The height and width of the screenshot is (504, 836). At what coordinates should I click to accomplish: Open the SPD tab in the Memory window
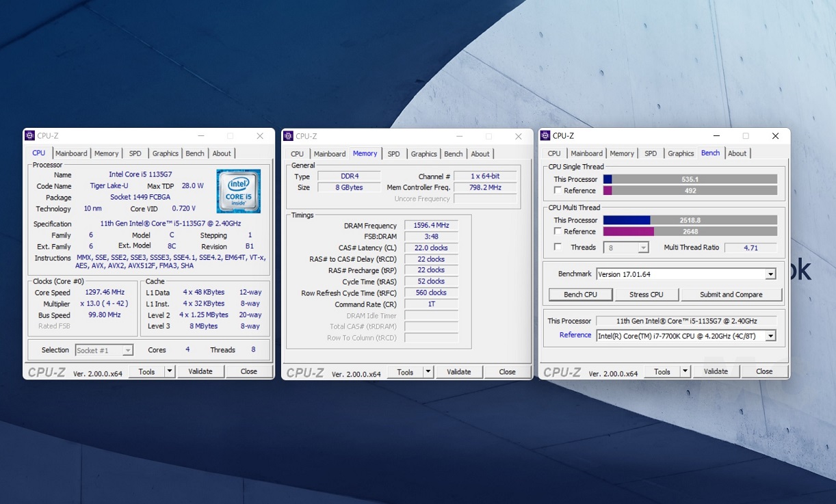(x=393, y=154)
